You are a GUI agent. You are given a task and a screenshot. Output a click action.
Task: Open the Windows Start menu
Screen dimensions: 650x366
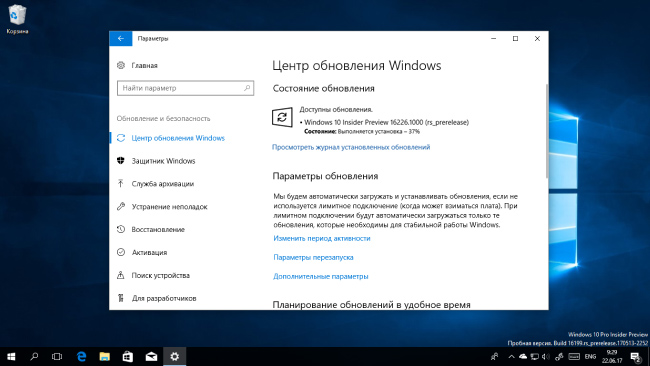(11, 356)
